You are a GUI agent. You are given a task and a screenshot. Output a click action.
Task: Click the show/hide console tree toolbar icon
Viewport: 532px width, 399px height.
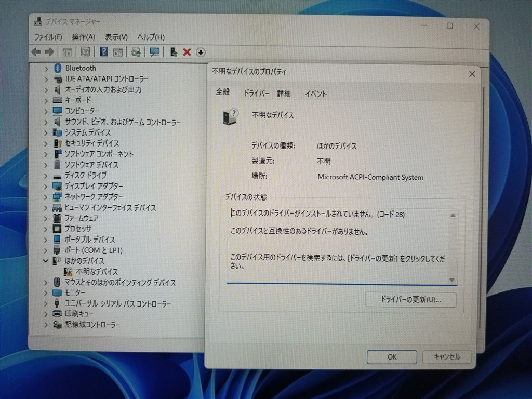pyautogui.click(x=67, y=52)
